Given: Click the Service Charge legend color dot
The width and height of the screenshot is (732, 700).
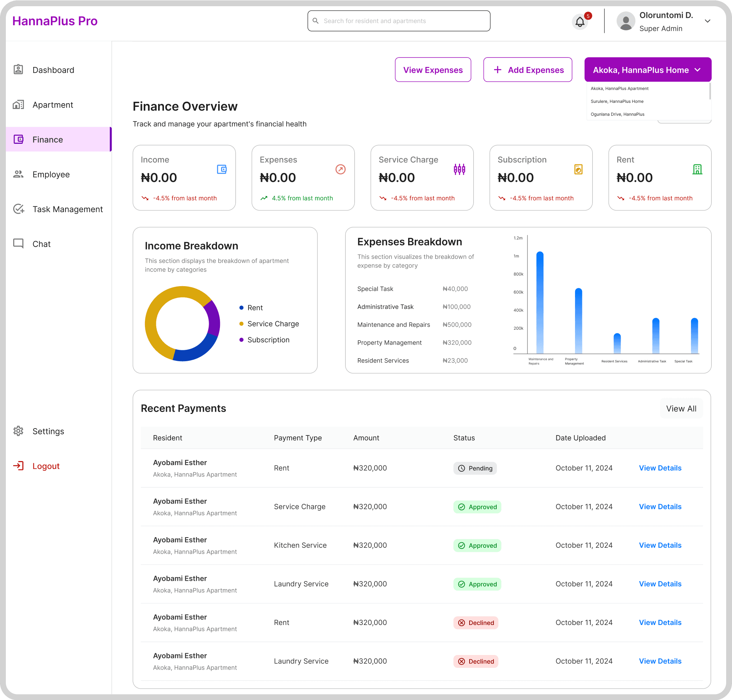Looking at the screenshot, I should point(242,324).
